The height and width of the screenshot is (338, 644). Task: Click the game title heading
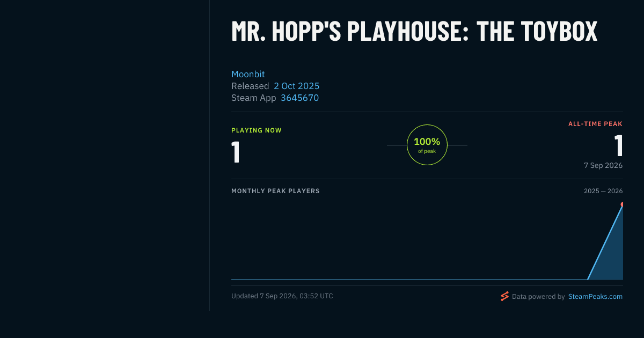pyautogui.click(x=414, y=31)
